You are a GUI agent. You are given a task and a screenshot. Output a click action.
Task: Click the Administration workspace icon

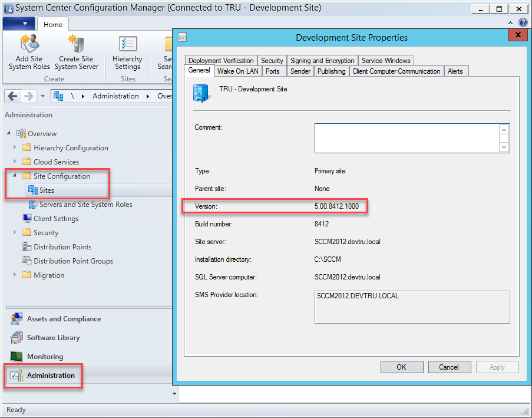pos(16,375)
